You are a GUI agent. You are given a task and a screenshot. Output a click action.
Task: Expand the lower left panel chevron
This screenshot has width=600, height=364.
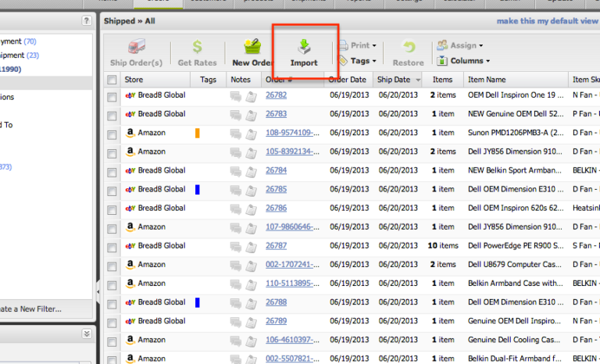87,334
